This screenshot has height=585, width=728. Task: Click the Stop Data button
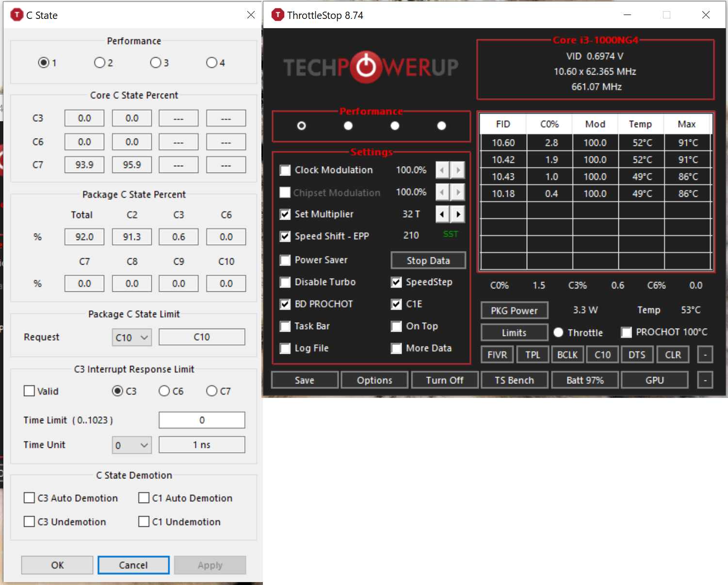[428, 260]
